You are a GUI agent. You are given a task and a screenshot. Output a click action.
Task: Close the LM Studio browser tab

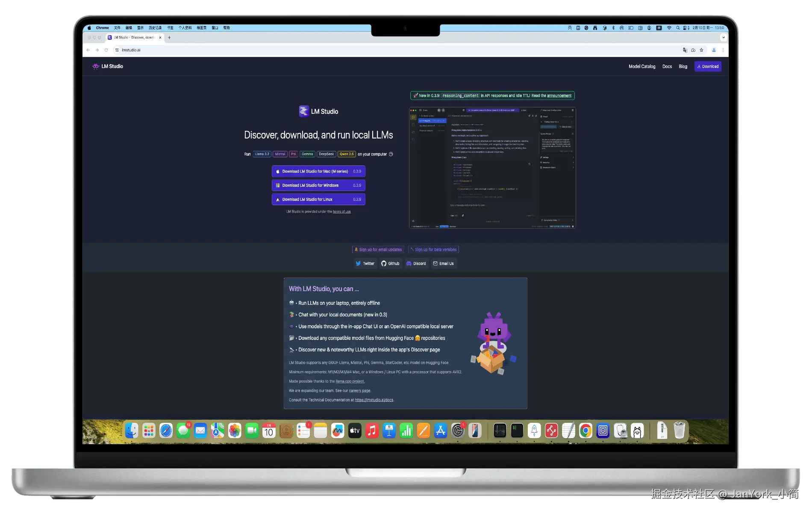(160, 38)
